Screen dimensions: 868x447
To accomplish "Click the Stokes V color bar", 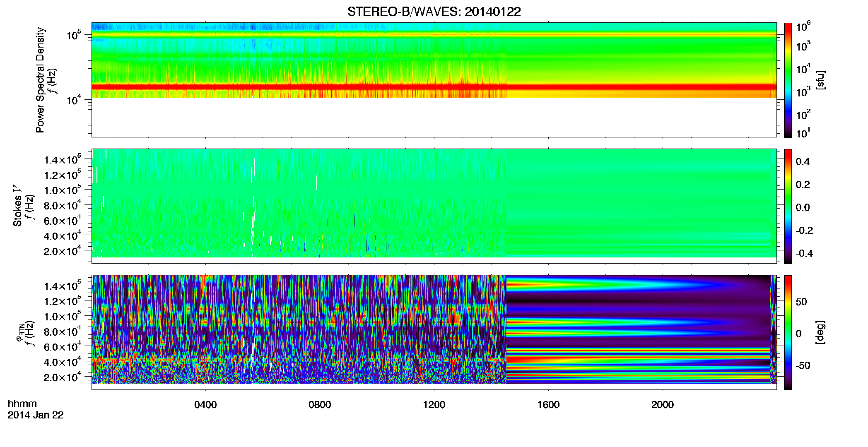I will [x=788, y=206].
